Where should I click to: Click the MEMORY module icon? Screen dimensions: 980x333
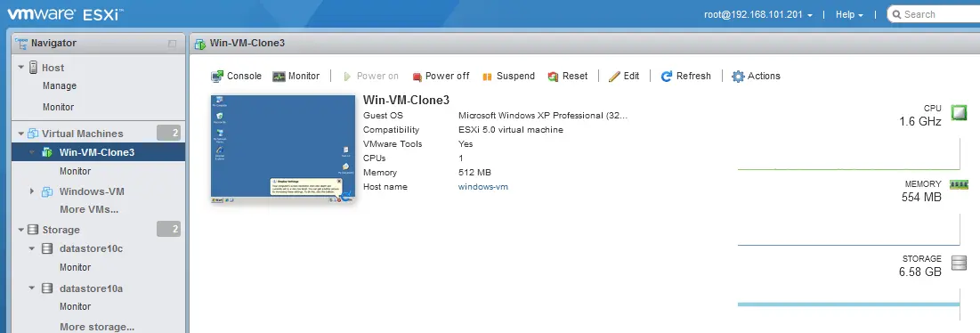coord(959,184)
